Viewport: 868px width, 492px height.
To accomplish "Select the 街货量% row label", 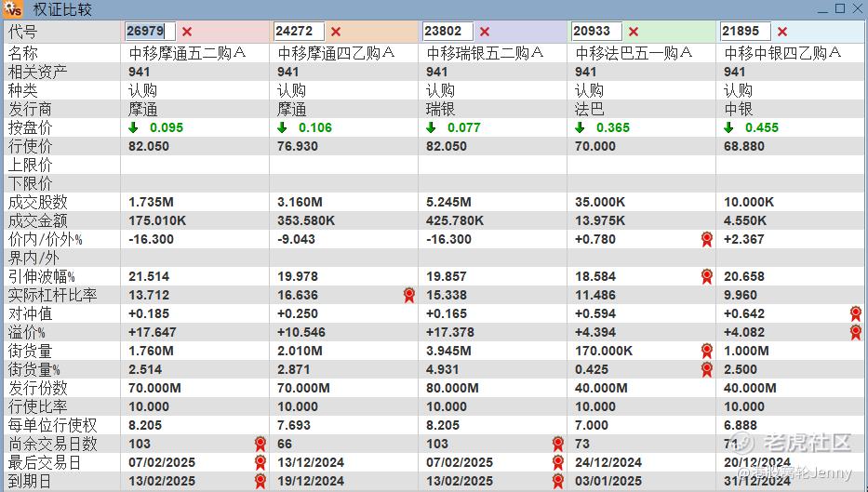I will pos(33,369).
